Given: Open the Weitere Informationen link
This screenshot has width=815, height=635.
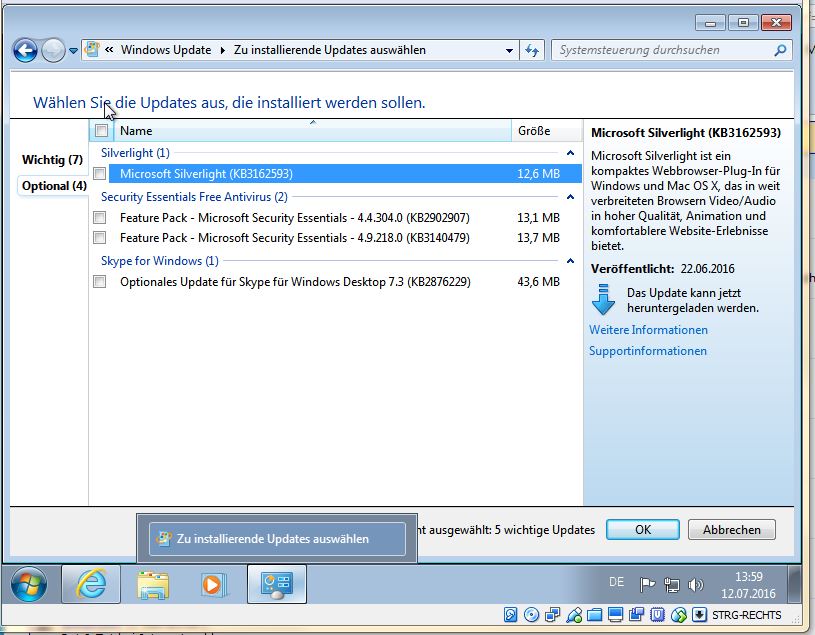Looking at the screenshot, I should pyautogui.click(x=648, y=330).
